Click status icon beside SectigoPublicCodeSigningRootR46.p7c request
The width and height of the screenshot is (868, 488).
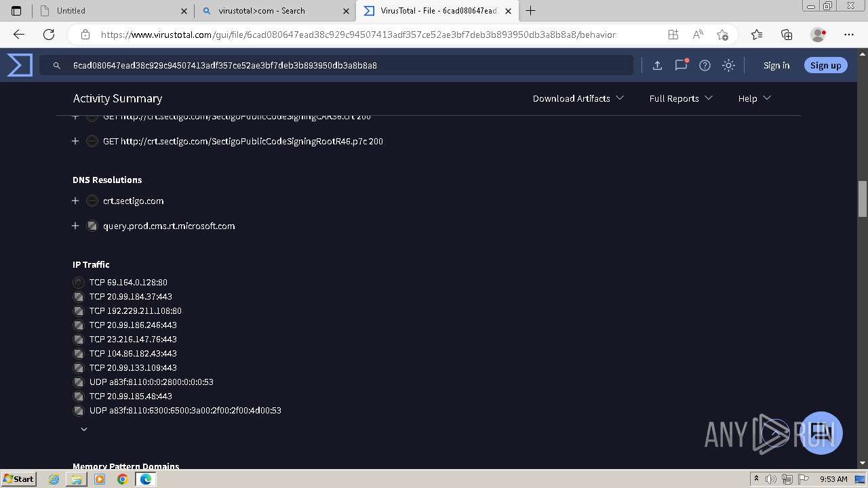pyautogui.click(x=92, y=141)
